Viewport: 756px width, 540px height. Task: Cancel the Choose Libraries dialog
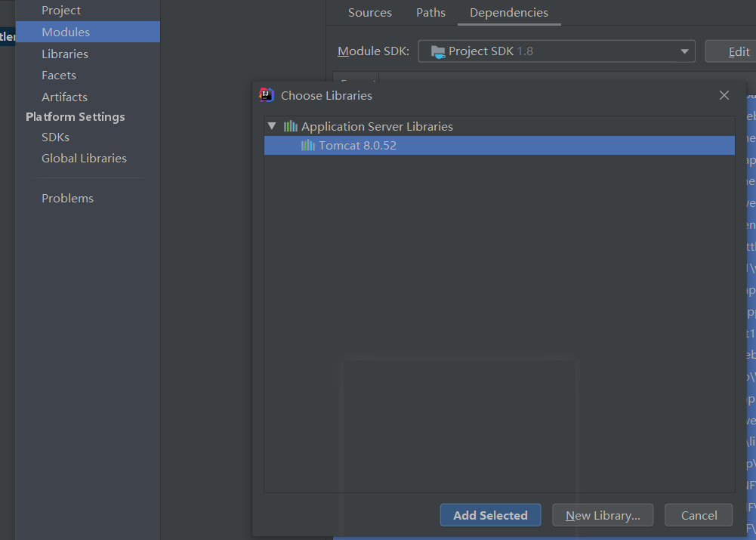click(699, 515)
